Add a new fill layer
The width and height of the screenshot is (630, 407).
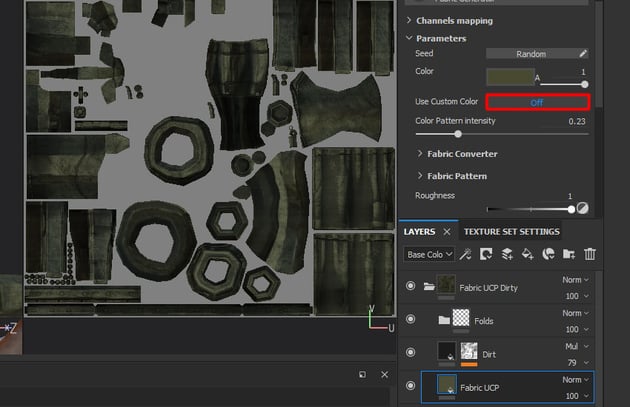tap(528, 254)
